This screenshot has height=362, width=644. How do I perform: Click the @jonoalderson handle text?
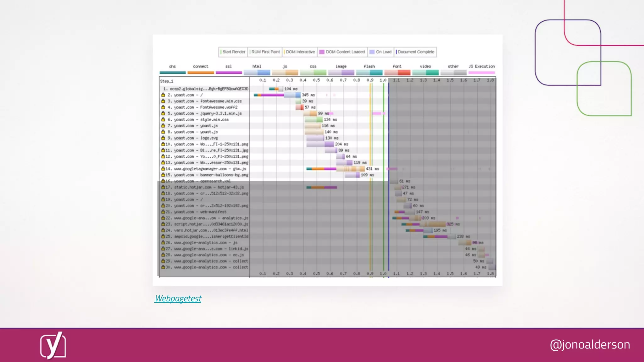coord(590,345)
